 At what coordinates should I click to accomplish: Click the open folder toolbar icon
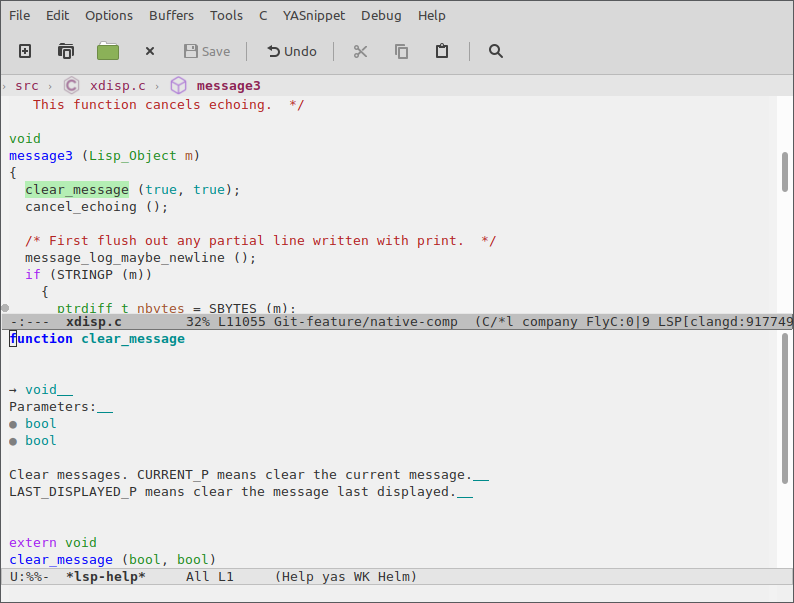pos(107,51)
